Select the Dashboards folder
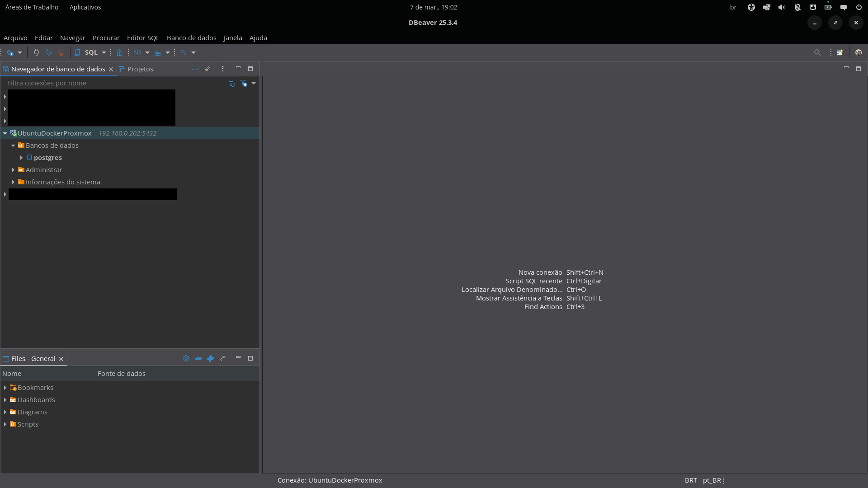 pyautogui.click(x=36, y=400)
